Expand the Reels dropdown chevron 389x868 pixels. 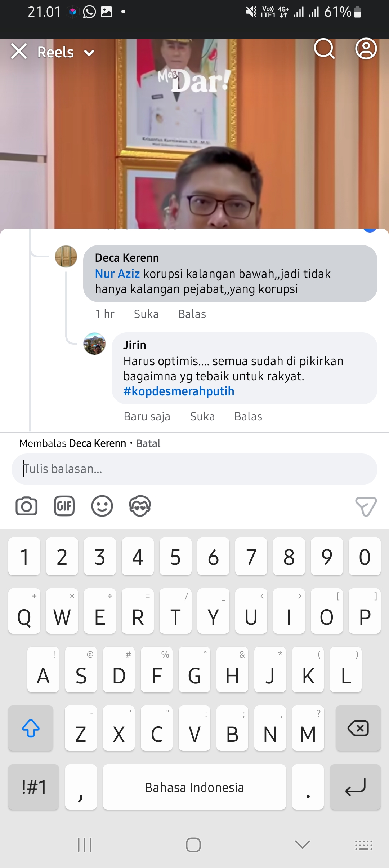coord(89,53)
